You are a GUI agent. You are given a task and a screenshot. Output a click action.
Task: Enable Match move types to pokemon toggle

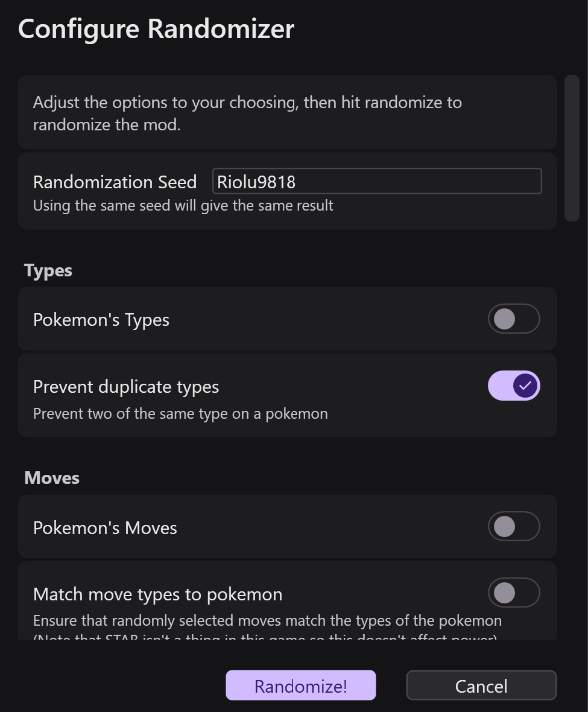pos(513,593)
